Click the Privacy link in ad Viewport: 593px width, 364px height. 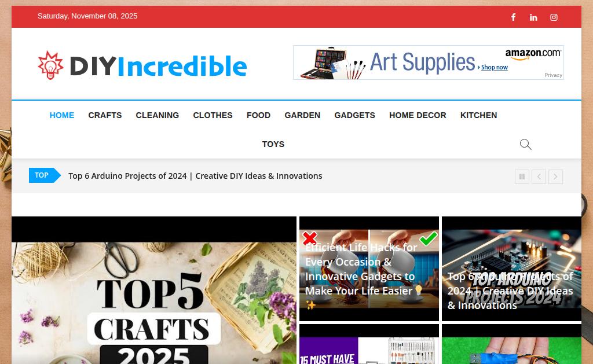[553, 75]
